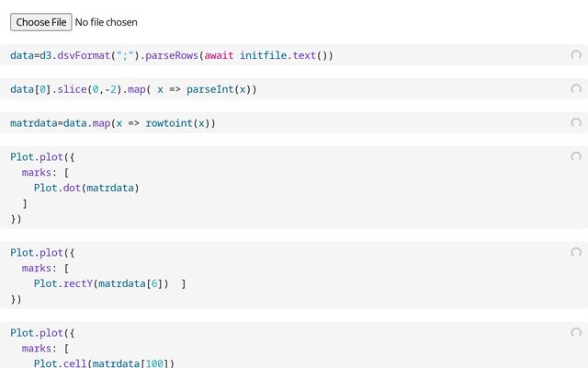Screen dimensions: 588x368
Task: Click the run indicator for the data[0].slice cell
Action: pos(576,89)
